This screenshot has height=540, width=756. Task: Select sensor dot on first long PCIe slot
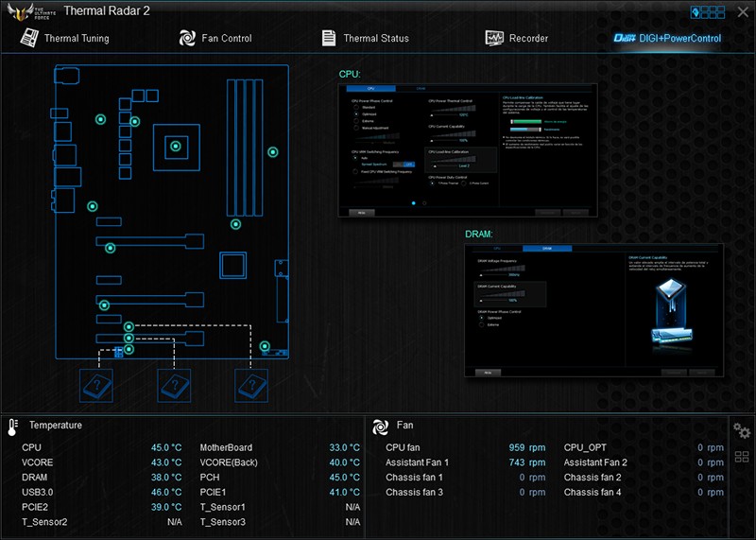click(x=110, y=248)
